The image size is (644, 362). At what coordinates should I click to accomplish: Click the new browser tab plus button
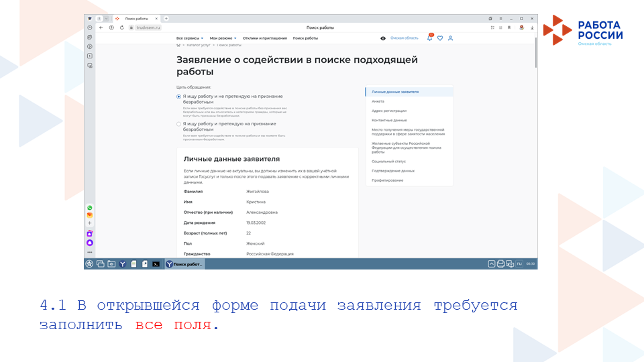166,18
